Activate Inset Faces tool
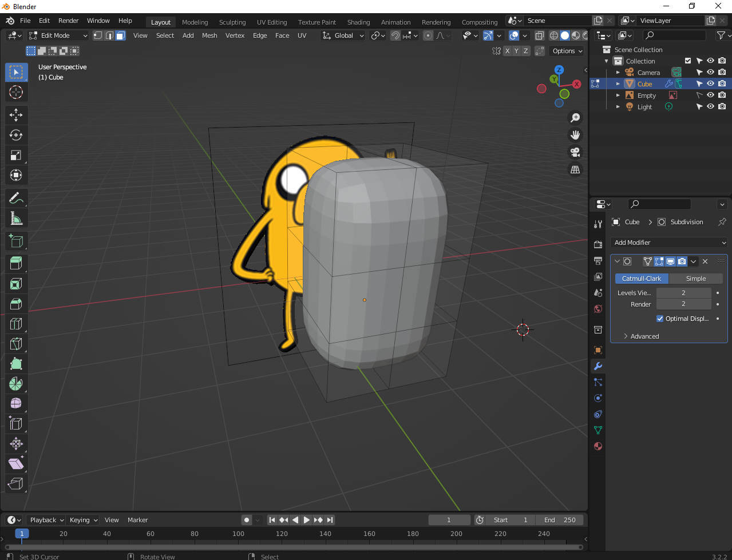Image resolution: width=732 pixels, height=560 pixels. [16, 284]
